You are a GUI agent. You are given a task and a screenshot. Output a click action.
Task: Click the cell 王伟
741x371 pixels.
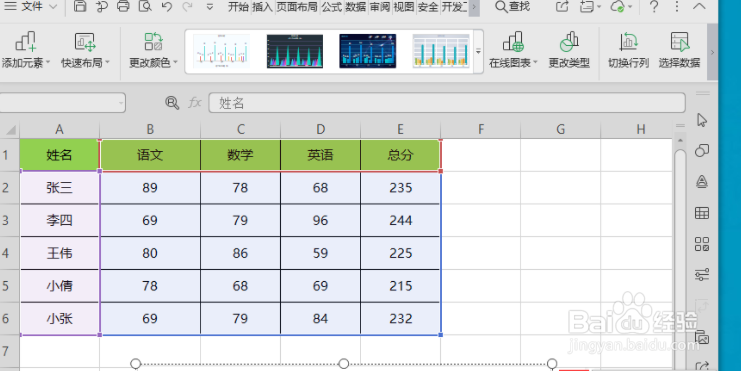tap(60, 253)
